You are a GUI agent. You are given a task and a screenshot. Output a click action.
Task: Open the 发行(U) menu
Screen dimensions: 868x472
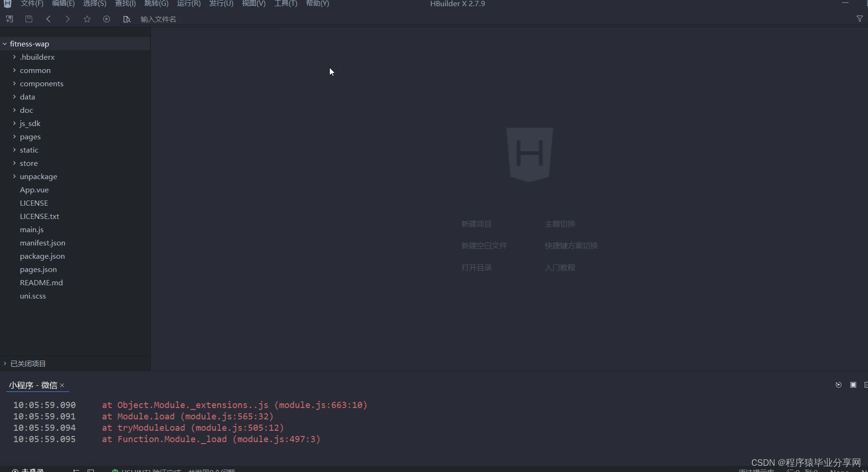tap(221, 3)
